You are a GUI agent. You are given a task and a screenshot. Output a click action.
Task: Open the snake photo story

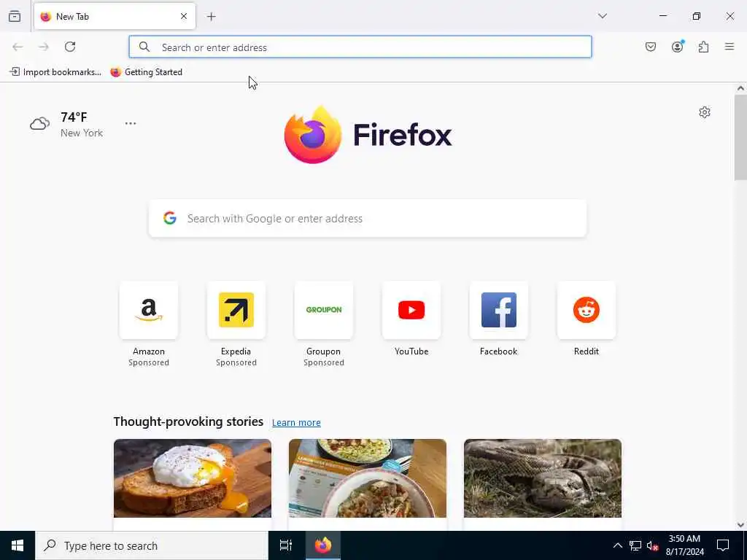(543, 478)
